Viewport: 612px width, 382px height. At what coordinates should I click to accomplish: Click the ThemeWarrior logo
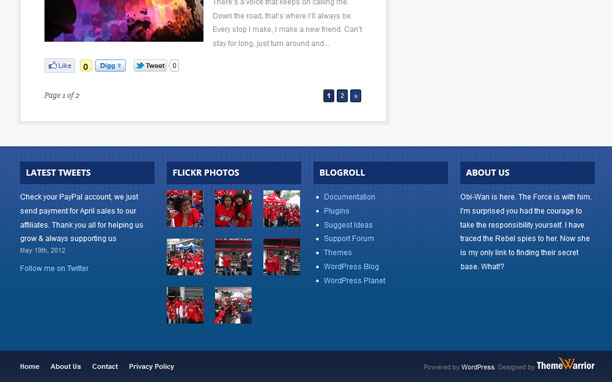point(566,364)
